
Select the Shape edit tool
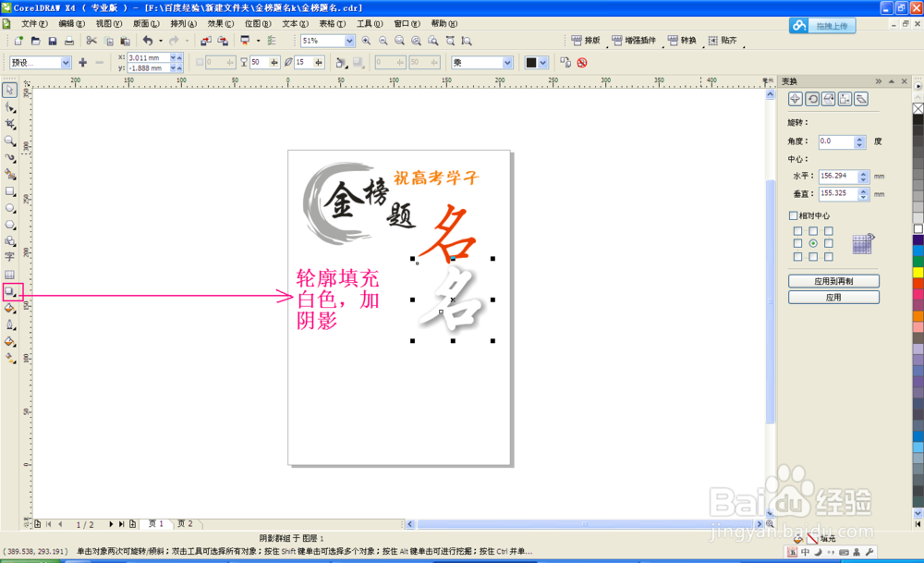point(10,107)
